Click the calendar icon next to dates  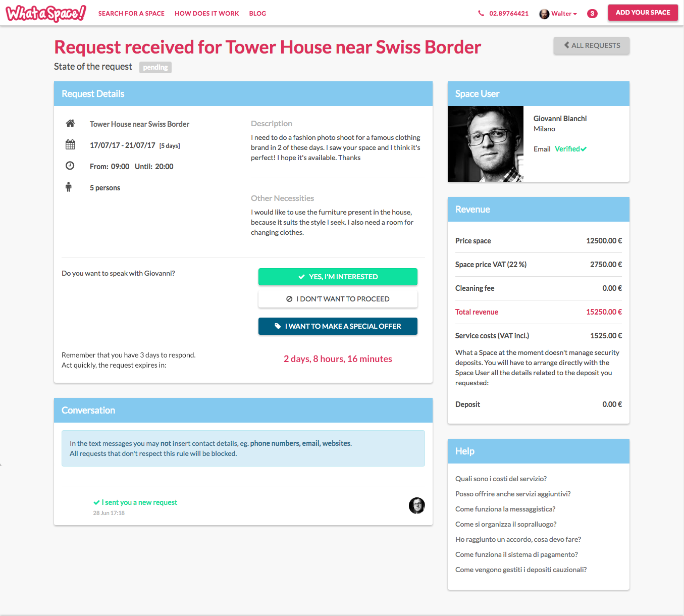(x=70, y=144)
